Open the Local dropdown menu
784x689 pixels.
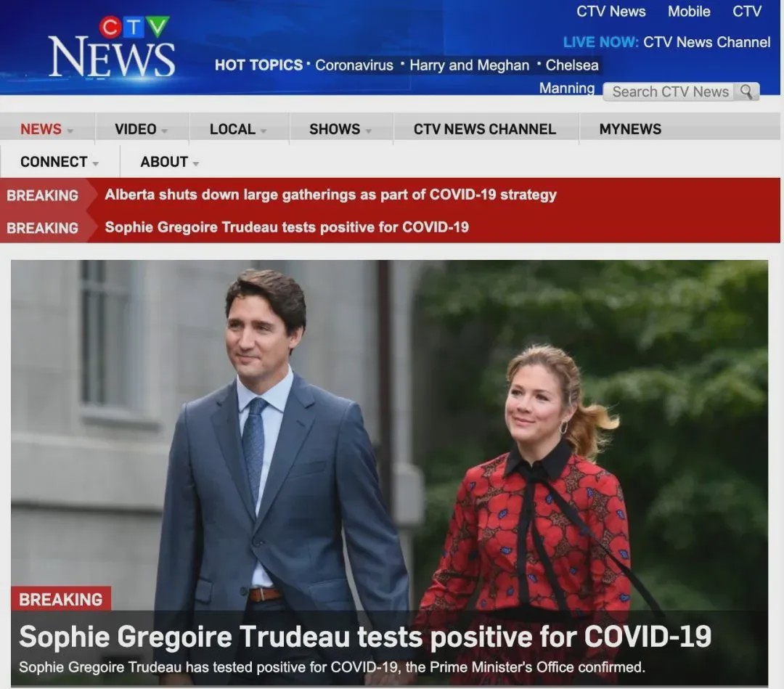pyautogui.click(x=239, y=129)
